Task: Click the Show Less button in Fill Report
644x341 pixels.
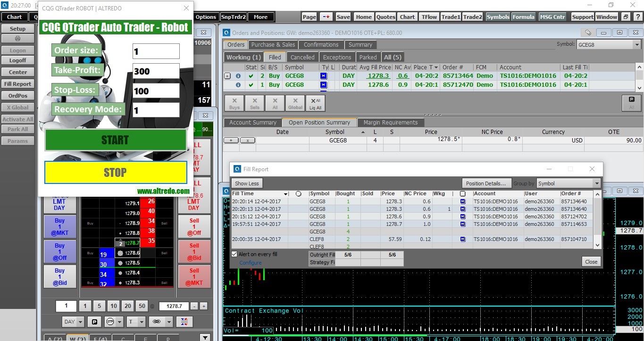Action: click(x=247, y=183)
